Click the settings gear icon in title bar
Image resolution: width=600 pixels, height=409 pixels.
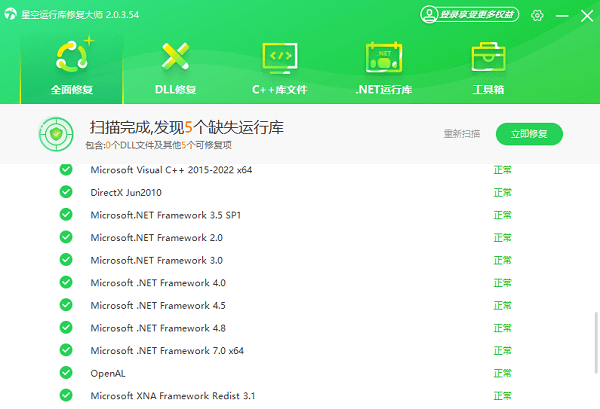[537, 15]
